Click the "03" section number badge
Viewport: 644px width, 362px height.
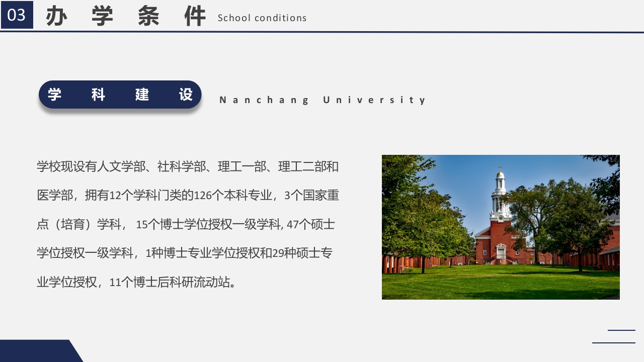pyautogui.click(x=17, y=15)
